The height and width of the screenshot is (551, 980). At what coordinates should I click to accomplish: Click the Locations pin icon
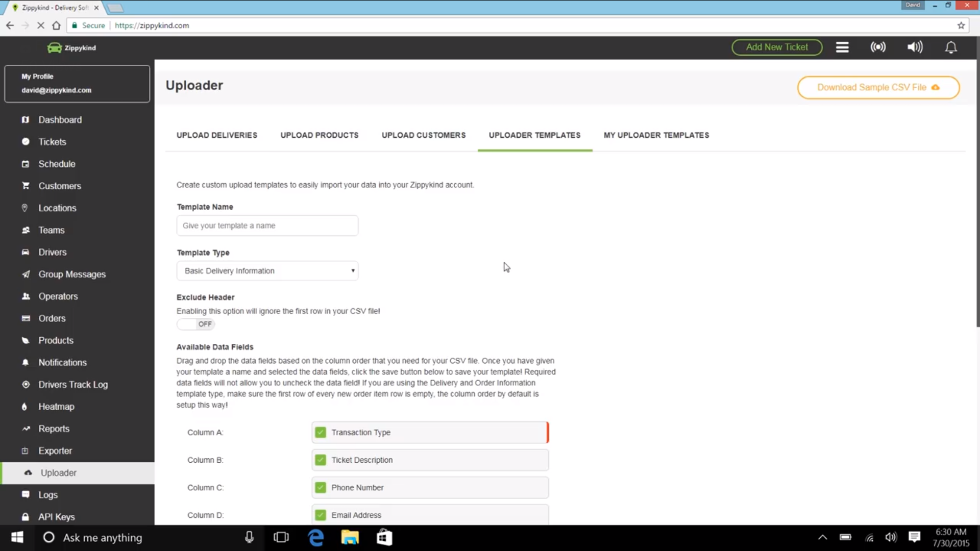(24, 208)
